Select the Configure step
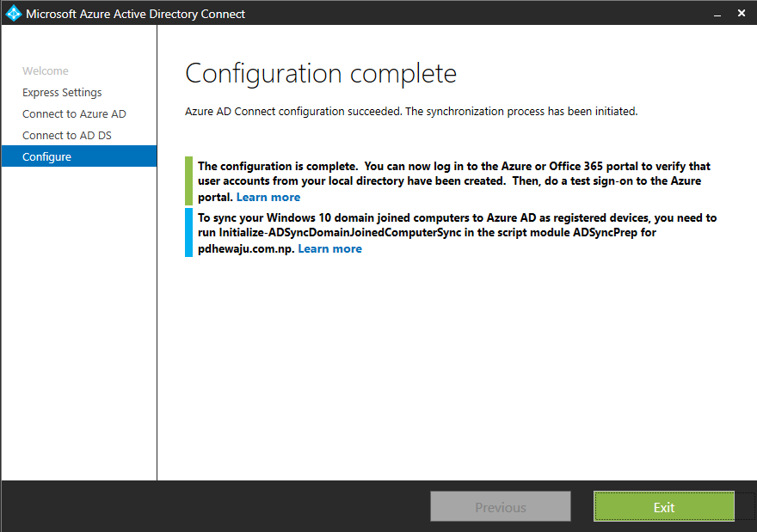Image resolution: width=757 pixels, height=532 pixels. 79,156
